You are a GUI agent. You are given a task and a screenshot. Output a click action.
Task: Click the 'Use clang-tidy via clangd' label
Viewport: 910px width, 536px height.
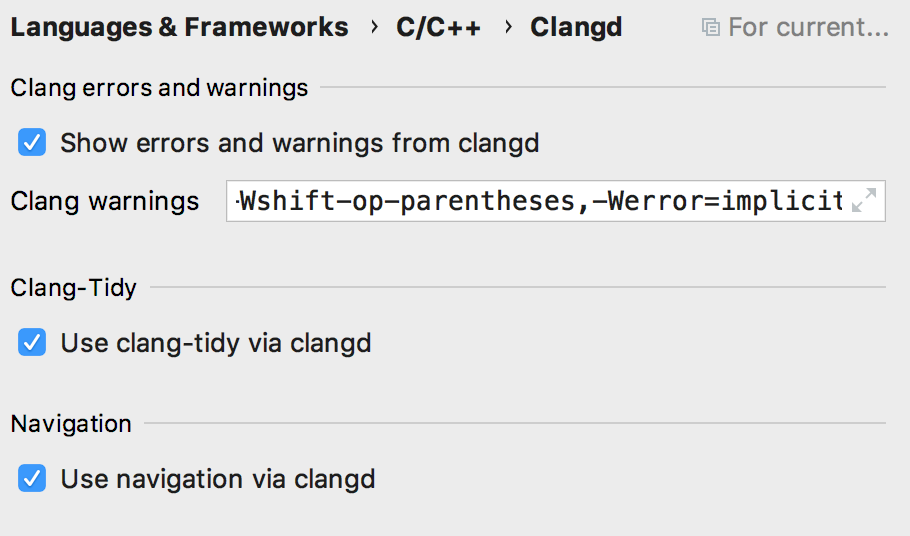pos(215,343)
